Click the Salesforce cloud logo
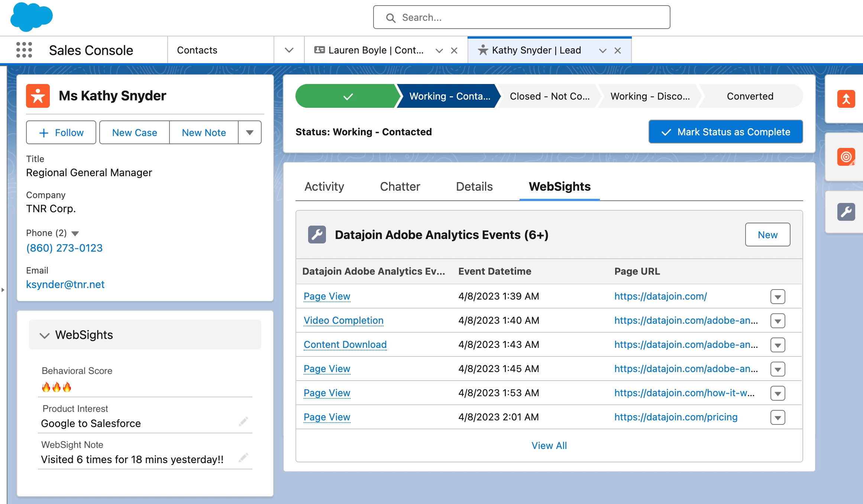 click(x=32, y=17)
